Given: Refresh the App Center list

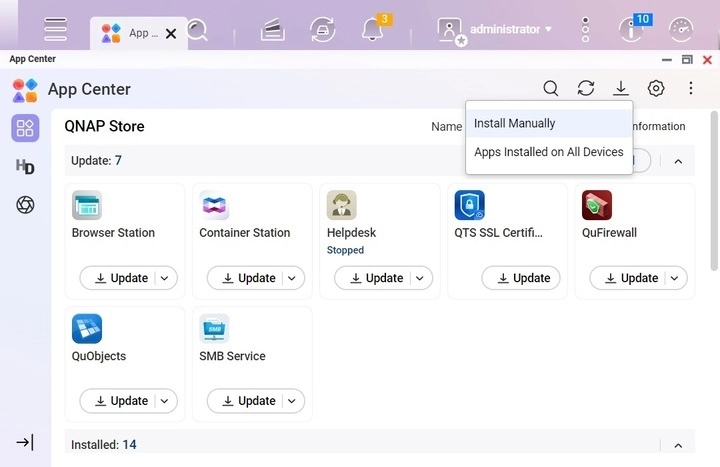Looking at the screenshot, I should coord(586,88).
